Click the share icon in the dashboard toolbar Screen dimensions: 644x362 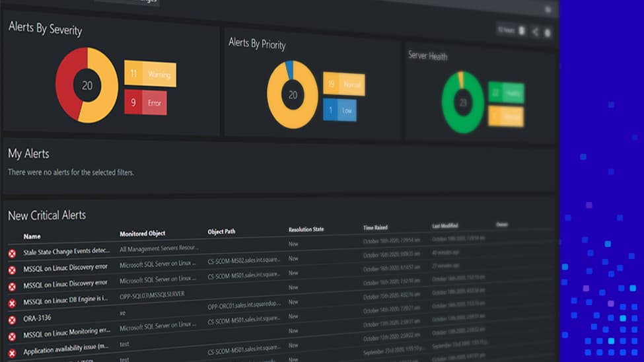535,31
